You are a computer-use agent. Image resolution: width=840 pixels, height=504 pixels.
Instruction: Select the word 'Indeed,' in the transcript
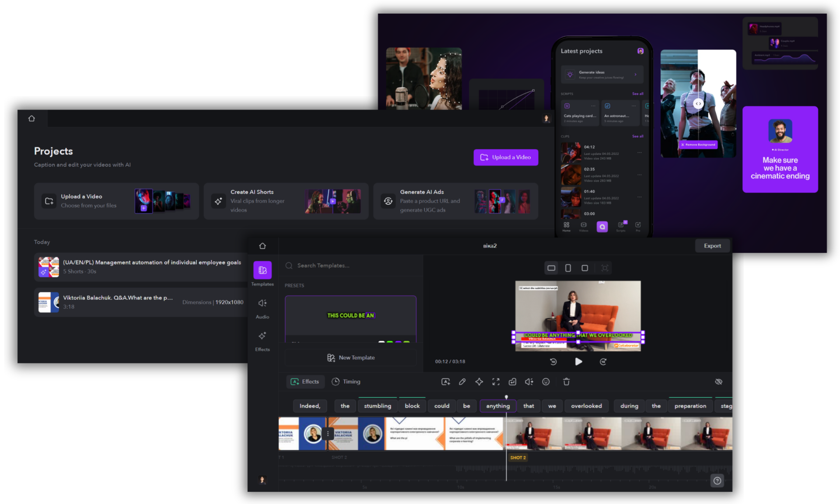point(310,406)
